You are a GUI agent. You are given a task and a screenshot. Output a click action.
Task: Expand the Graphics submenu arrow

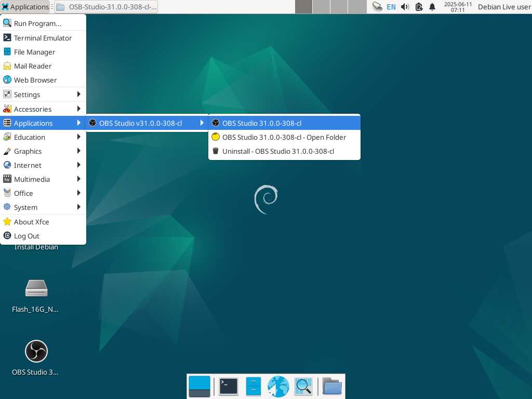pos(79,151)
